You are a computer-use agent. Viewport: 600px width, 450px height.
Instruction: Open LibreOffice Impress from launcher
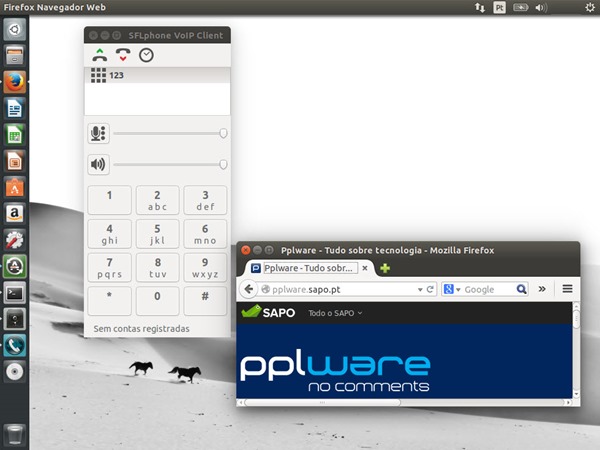coord(15,161)
